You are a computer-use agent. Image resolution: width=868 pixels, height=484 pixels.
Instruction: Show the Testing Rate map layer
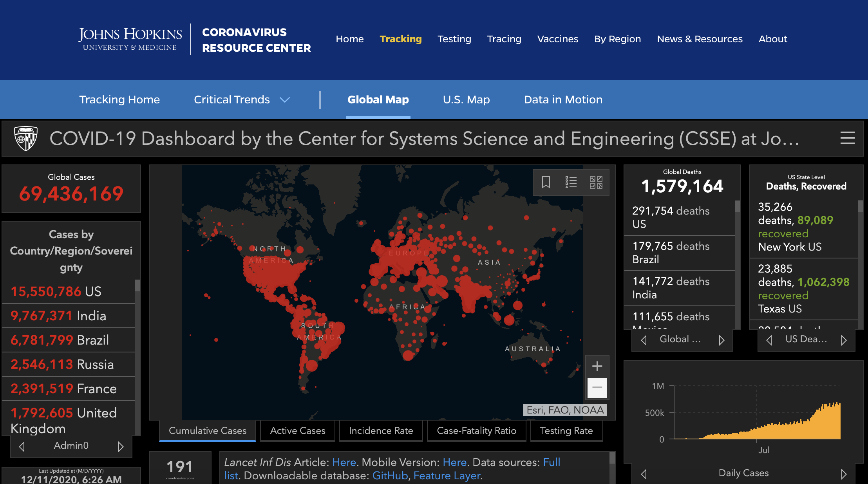click(566, 431)
